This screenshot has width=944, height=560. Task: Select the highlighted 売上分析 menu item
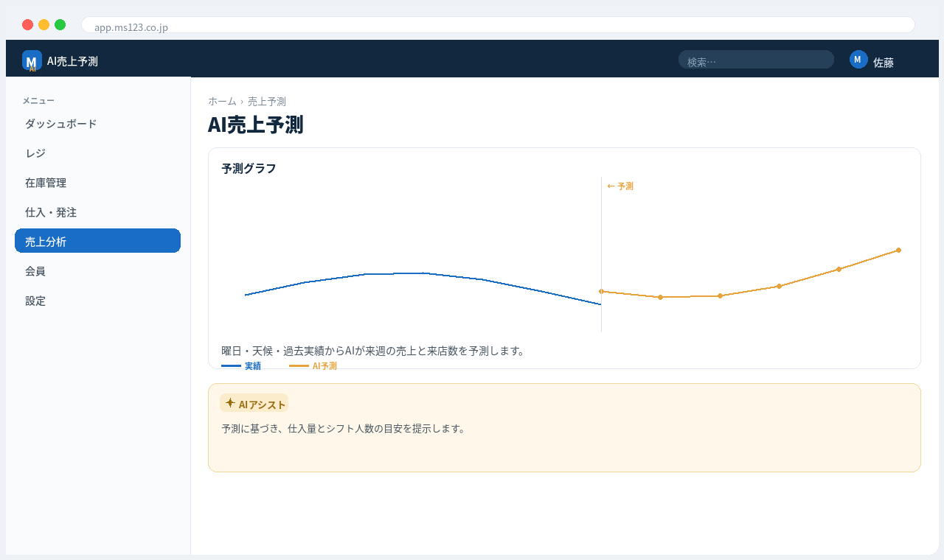pyautogui.click(x=97, y=241)
